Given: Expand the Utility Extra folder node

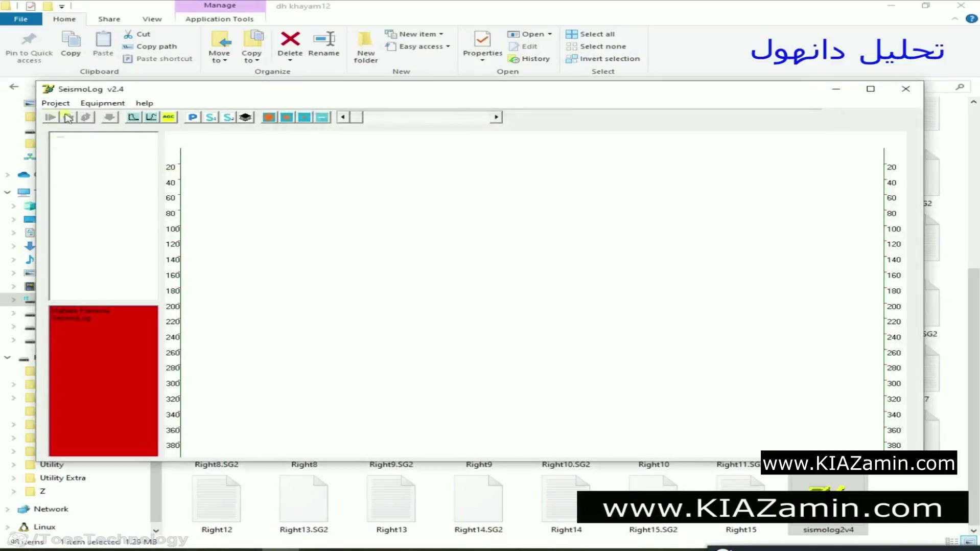Looking at the screenshot, I should 14,478.
